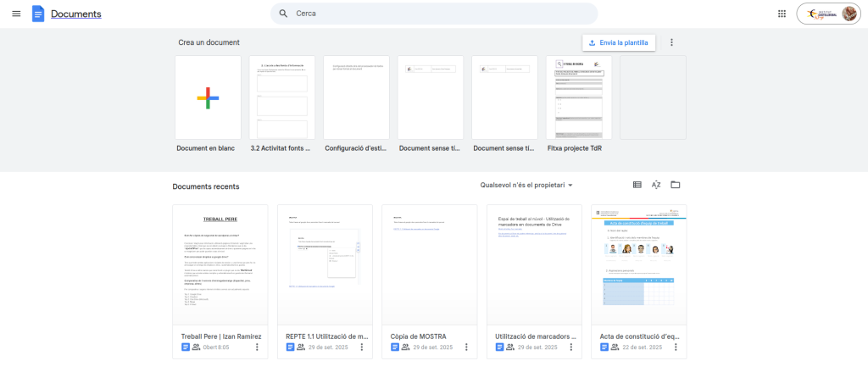This screenshot has height=372, width=868.
Task: Open the account profile avatar
Action: 849,14
